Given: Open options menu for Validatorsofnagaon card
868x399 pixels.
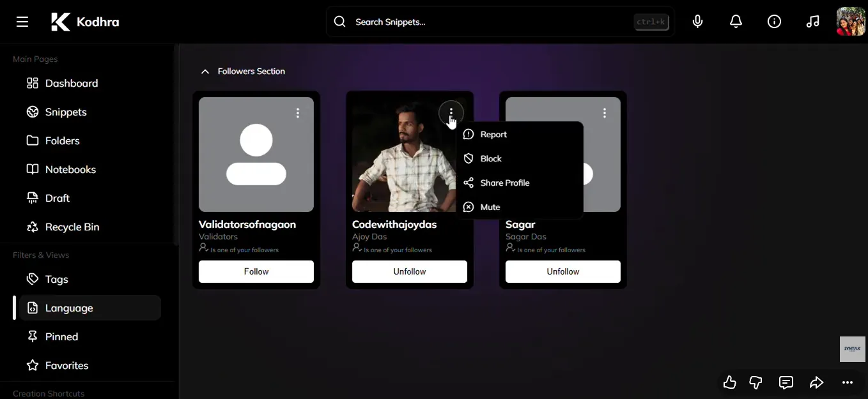Looking at the screenshot, I should (x=298, y=113).
